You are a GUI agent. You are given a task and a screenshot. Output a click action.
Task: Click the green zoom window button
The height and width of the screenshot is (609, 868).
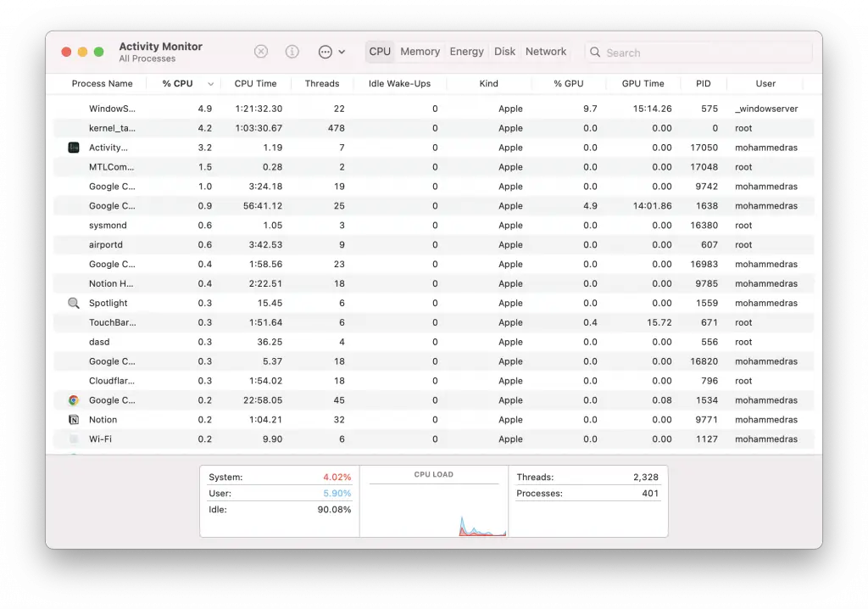[x=98, y=52]
